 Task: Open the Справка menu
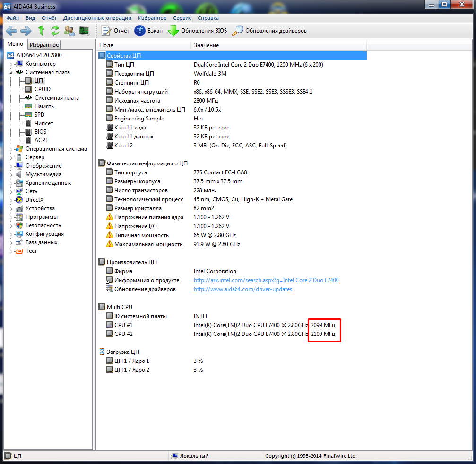pyautogui.click(x=208, y=18)
